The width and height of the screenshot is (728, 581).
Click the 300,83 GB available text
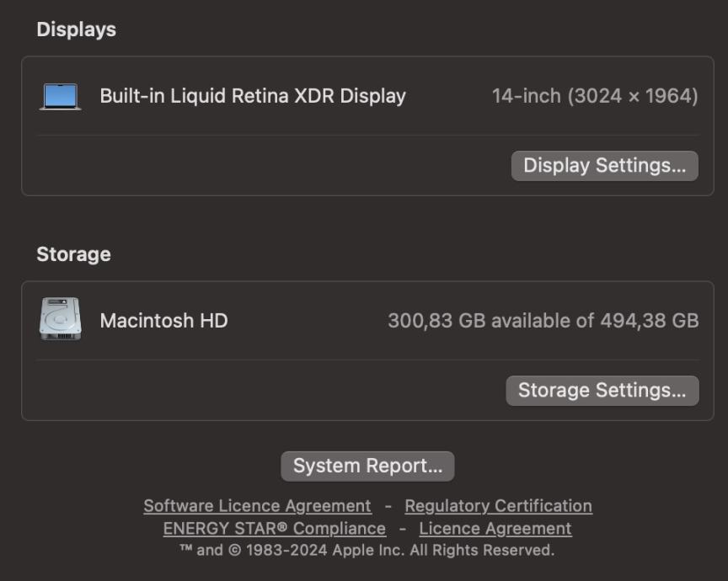point(490,321)
